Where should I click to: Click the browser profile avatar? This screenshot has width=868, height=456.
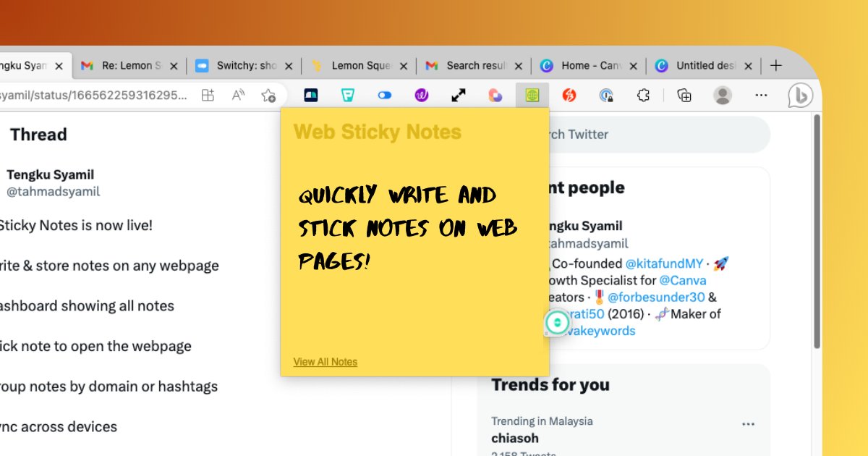pyautogui.click(x=722, y=95)
